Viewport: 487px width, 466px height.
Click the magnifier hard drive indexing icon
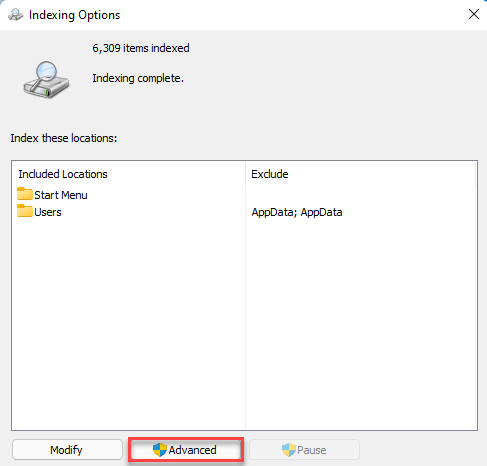click(x=46, y=79)
